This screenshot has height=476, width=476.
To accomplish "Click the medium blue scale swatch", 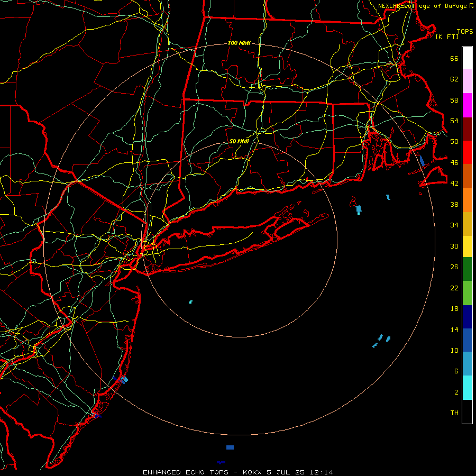I will [467, 340].
